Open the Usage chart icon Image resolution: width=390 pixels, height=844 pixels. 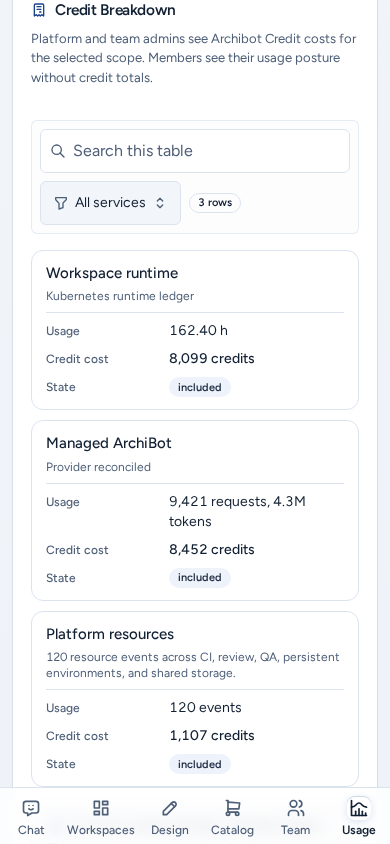point(358,808)
